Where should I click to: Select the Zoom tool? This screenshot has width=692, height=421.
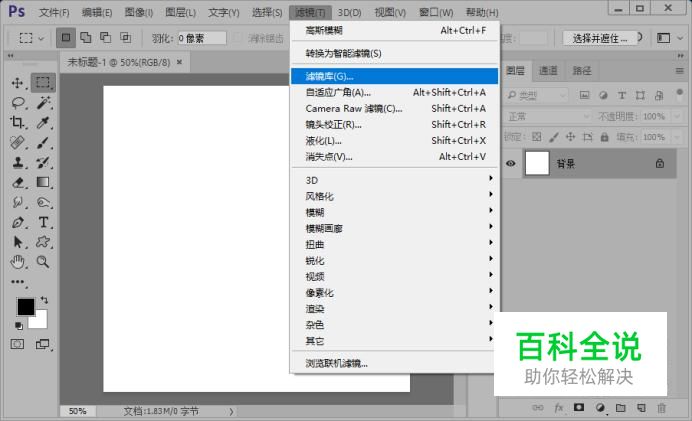(43, 262)
